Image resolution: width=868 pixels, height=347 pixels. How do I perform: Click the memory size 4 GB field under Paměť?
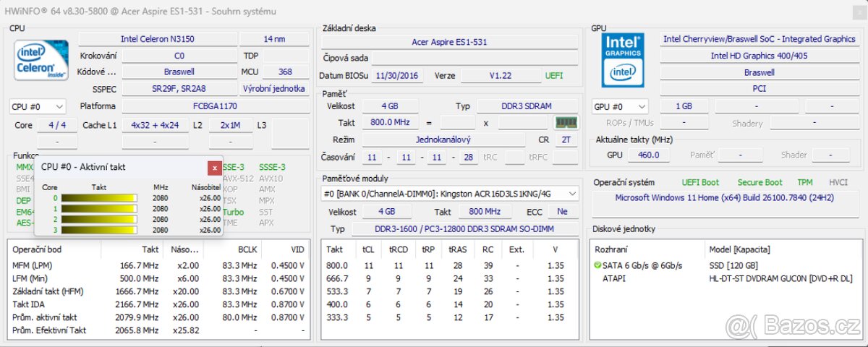point(390,106)
